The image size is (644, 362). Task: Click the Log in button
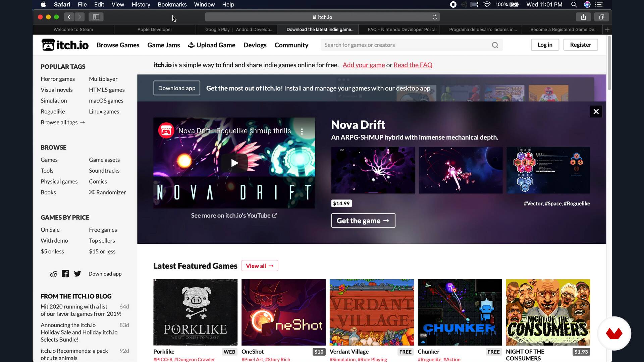545,45
